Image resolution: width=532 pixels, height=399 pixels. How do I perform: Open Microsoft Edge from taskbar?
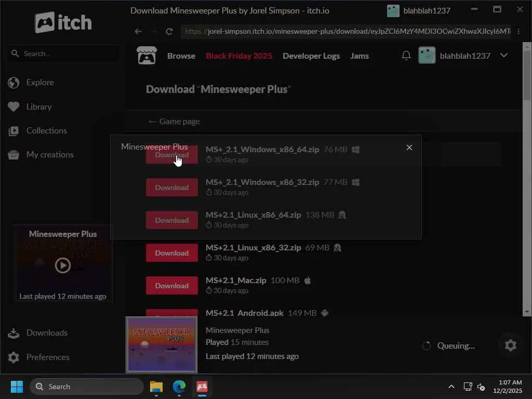[x=179, y=387]
